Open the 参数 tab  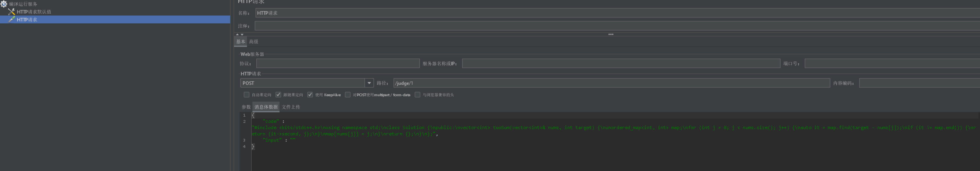(246, 107)
